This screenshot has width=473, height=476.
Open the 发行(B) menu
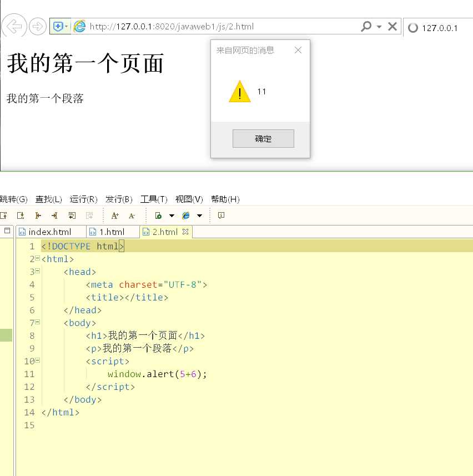(x=119, y=199)
